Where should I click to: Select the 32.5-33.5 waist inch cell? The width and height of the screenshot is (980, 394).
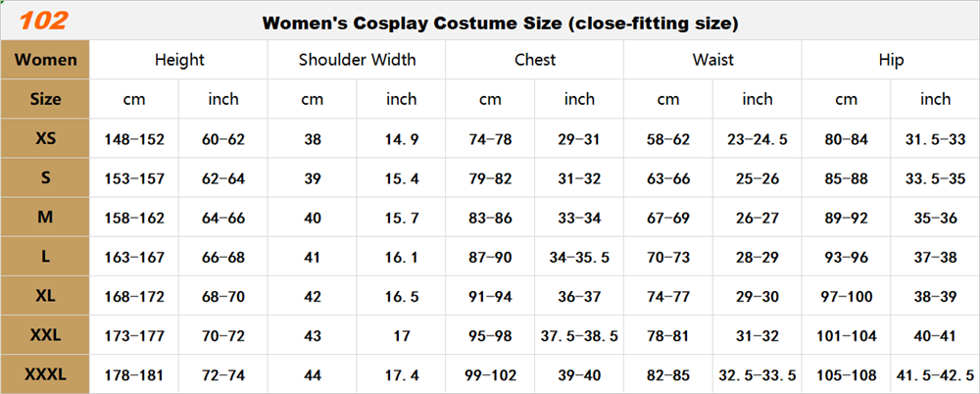point(758,374)
